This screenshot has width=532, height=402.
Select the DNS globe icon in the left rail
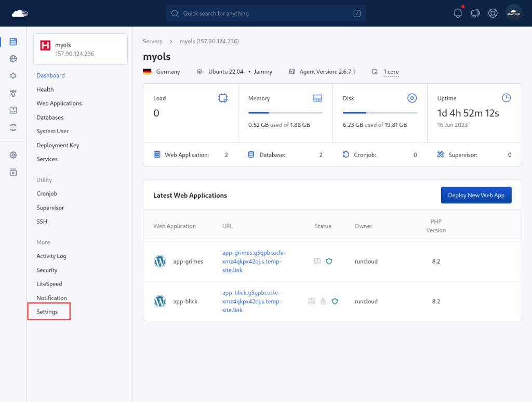(x=13, y=127)
